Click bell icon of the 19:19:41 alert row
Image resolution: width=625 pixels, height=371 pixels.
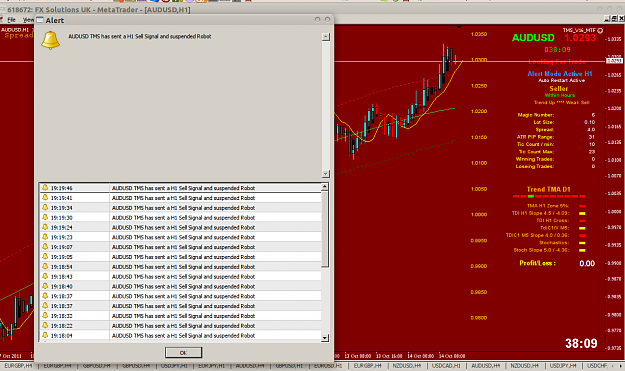pyautogui.click(x=45, y=198)
